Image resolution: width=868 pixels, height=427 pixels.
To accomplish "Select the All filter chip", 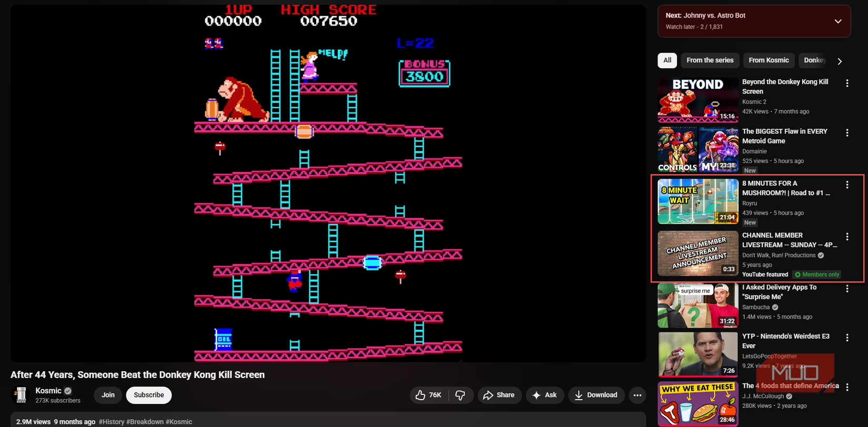I will 667,60.
